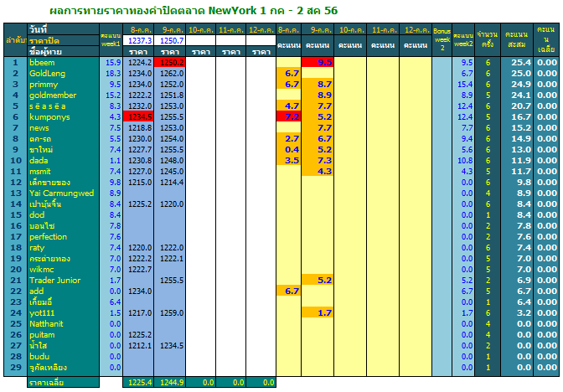
Task: Click the 16.7 accumulated score
Action: click(517, 117)
